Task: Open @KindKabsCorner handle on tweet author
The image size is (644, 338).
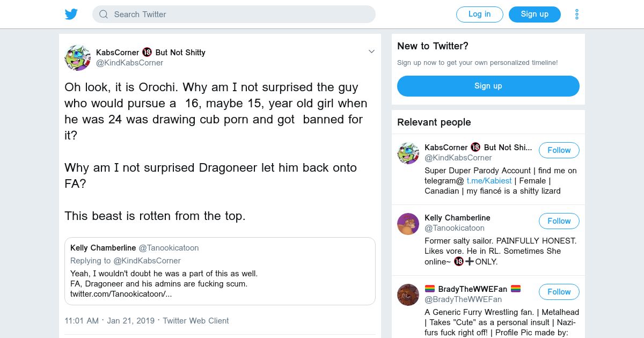Action: pos(129,63)
